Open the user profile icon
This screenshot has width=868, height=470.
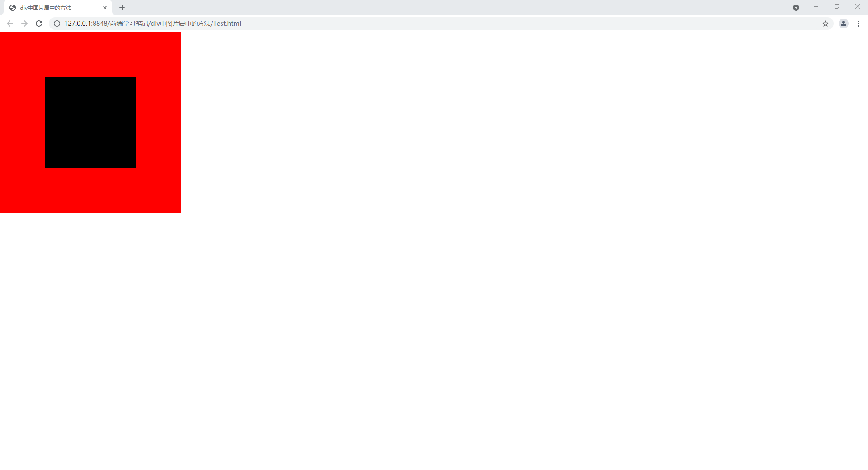(x=844, y=23)
